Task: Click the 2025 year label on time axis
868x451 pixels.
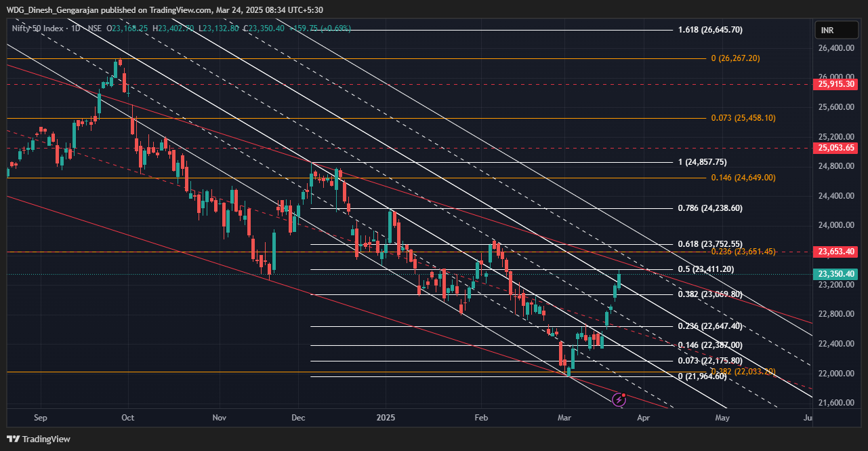Action: [386, 418]
